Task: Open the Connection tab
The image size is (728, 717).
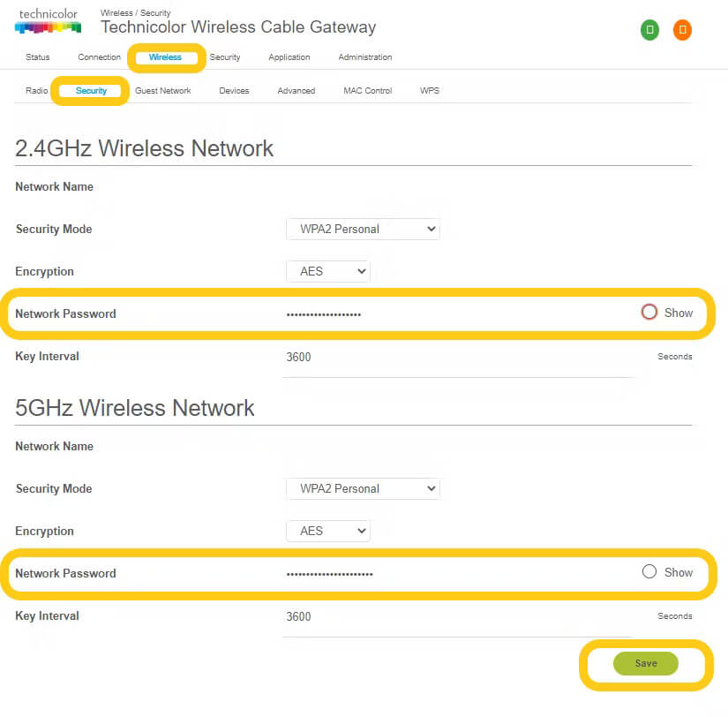Action: click(99, 57)
